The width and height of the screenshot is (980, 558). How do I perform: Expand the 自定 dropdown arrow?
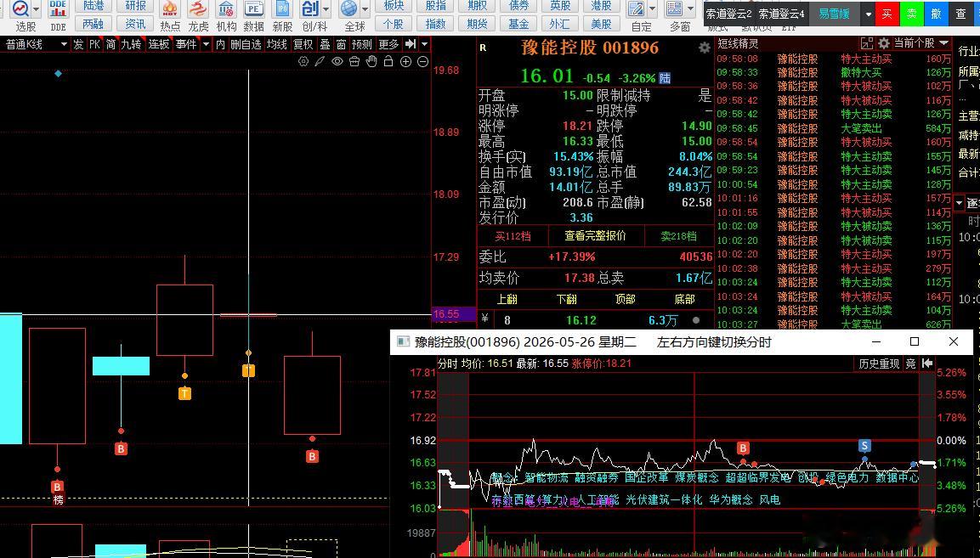click(653, 8)
